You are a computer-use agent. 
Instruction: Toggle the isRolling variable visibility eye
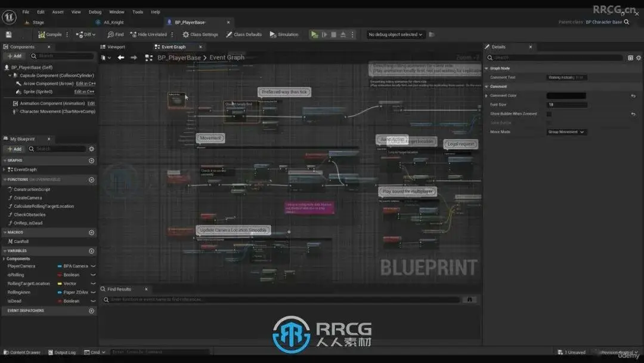point(93,275)
